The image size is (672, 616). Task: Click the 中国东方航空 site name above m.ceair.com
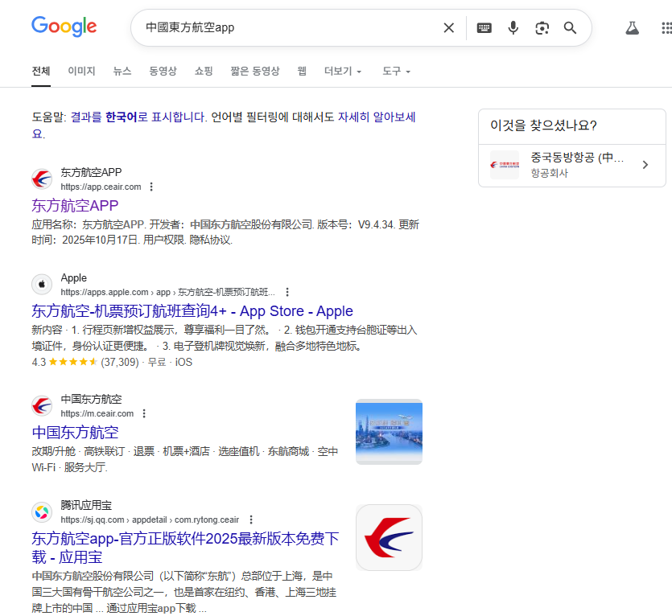click(x=91, y=399)
